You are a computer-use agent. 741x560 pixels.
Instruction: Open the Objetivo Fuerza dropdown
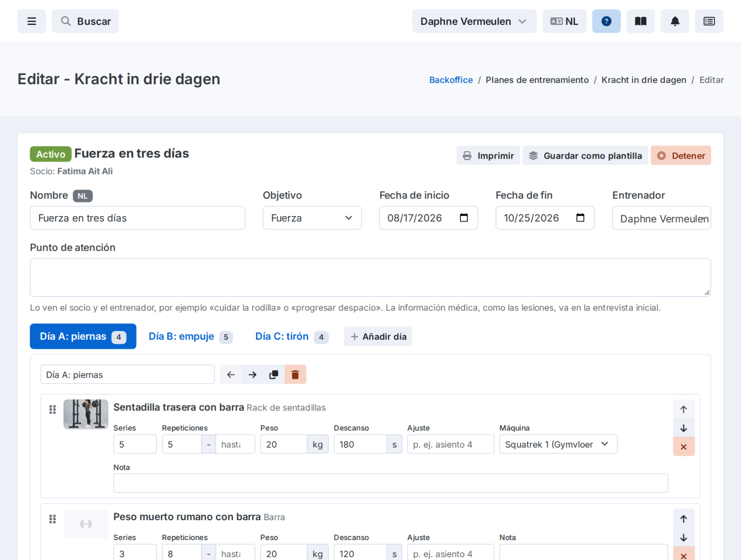pyautogui.click(x=312, y=218)
